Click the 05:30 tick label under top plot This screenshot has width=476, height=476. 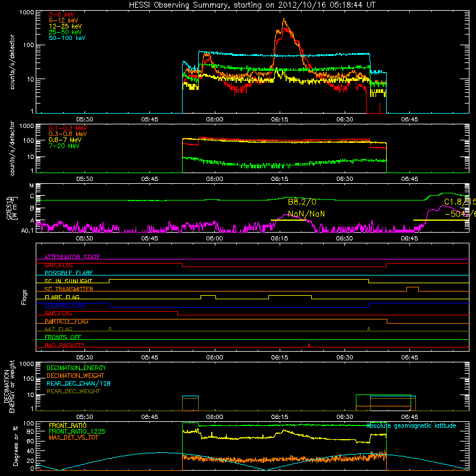click(x=84, y=120)
